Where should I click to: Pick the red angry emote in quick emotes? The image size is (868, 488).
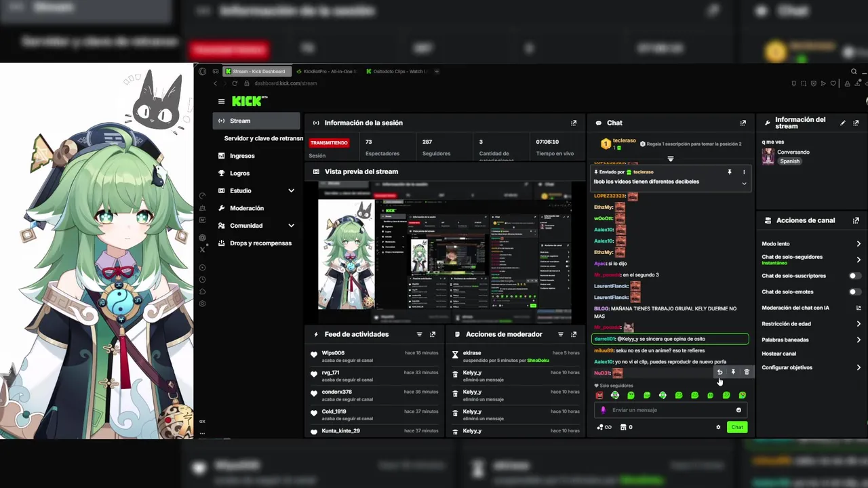599,395
